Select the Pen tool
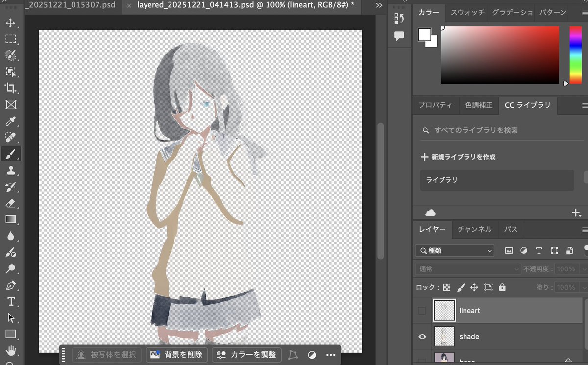 10,285
